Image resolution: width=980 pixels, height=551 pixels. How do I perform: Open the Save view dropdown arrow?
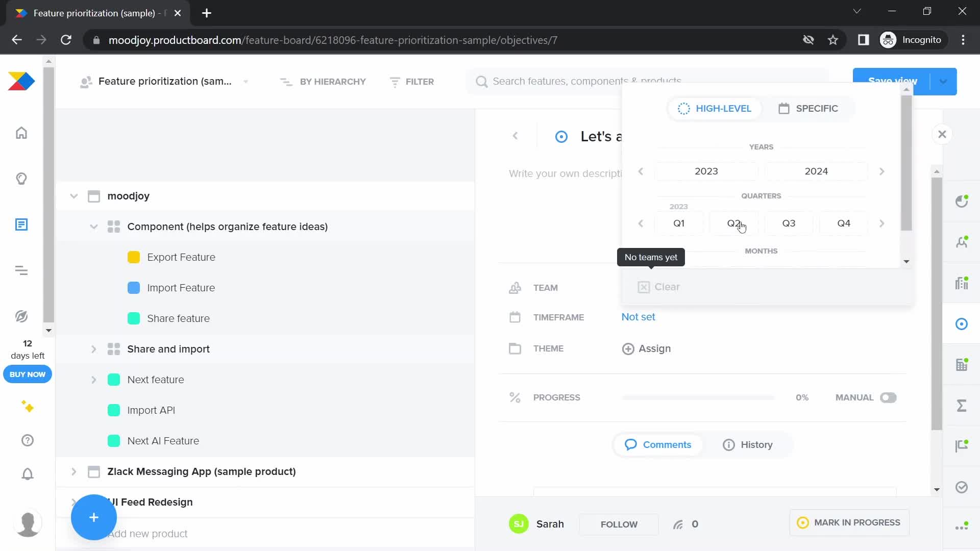(943, 82)
